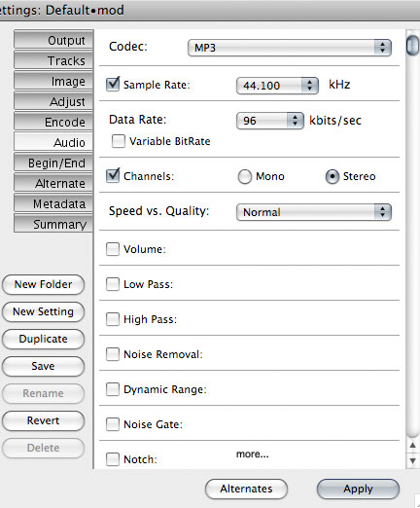Open the Metadata tab
This screenshot has height=508, width=420.
(x=53, y=203)
